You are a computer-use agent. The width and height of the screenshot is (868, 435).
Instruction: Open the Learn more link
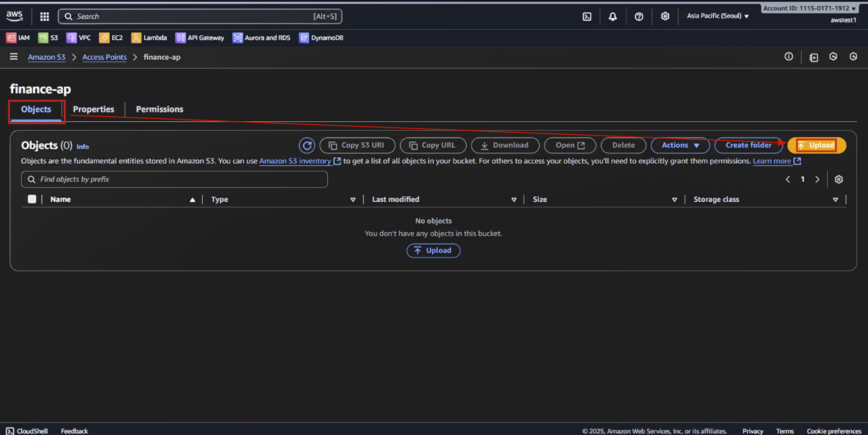pos(777,161)
